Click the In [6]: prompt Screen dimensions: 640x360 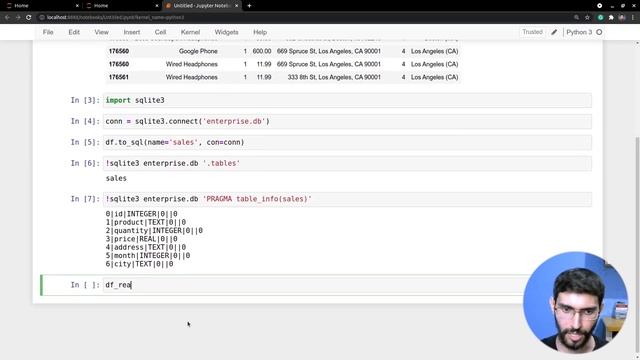point(85,163)
